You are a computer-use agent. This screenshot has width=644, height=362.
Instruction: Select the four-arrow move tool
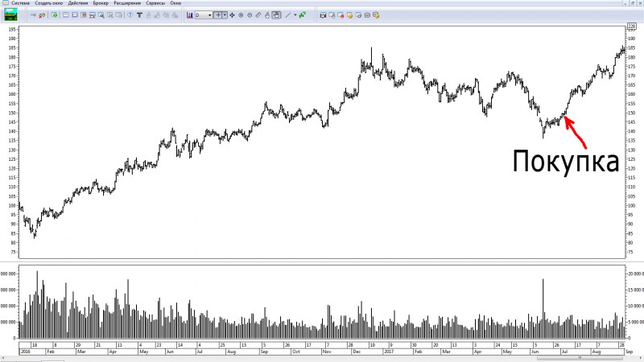pos(232,15)
